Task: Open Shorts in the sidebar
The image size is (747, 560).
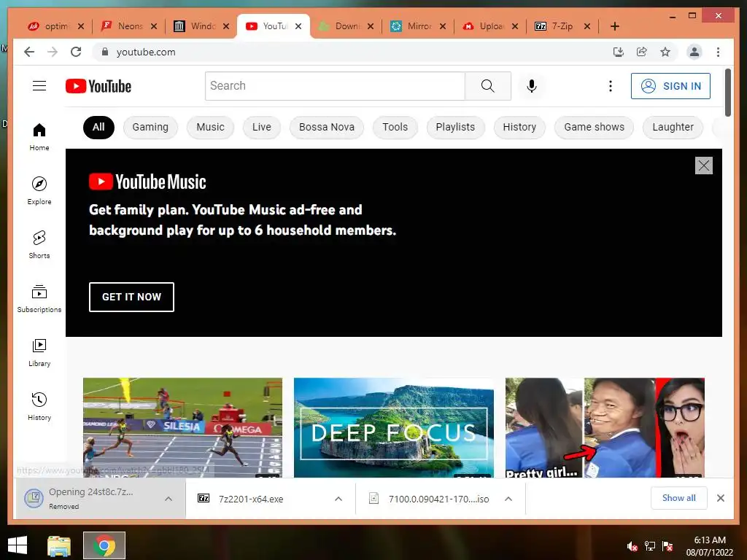Action: pos(39,245)
